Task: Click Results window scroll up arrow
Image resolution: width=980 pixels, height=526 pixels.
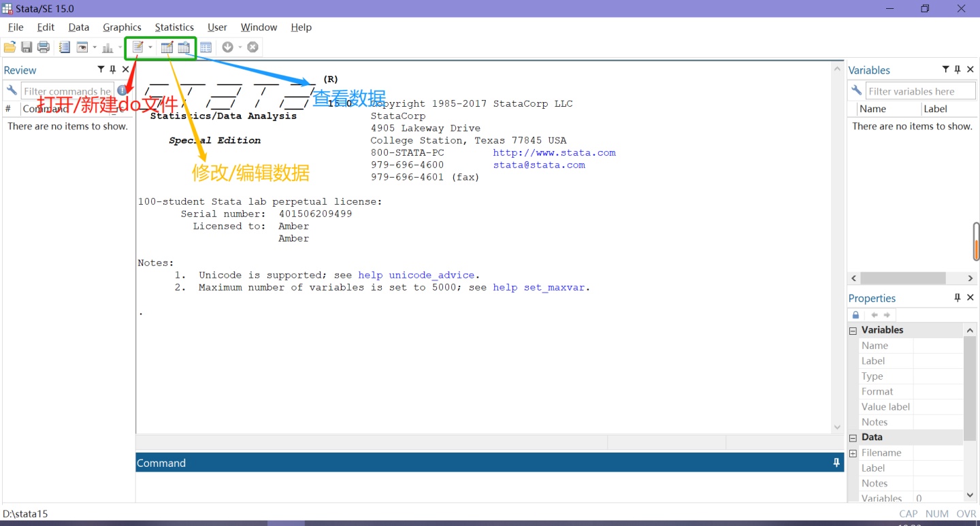Action: tap(837, 67)
